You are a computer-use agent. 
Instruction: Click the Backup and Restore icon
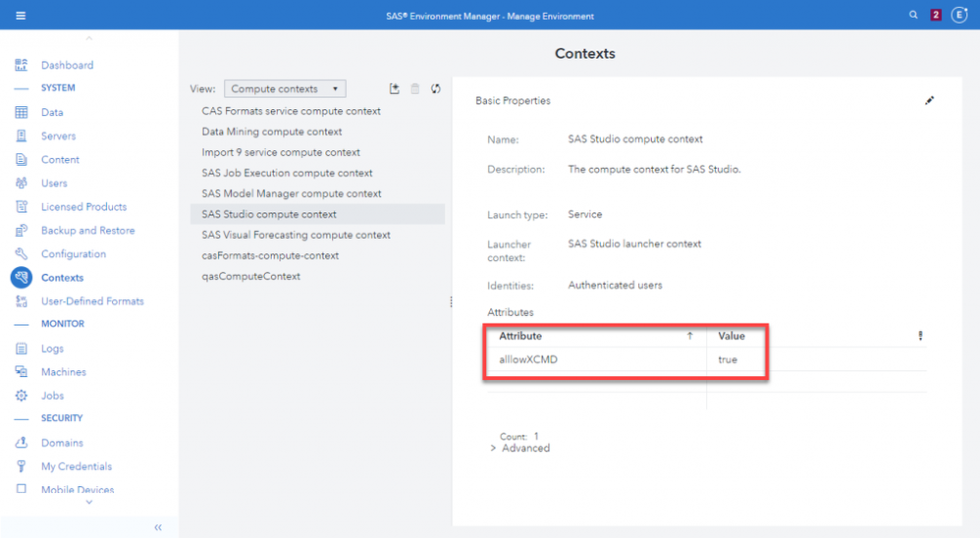coord(22,231)
